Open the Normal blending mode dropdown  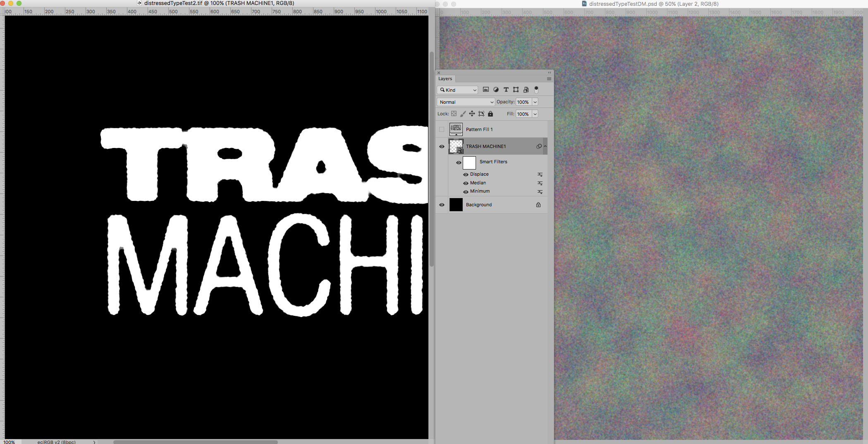(x=466, y=102)
